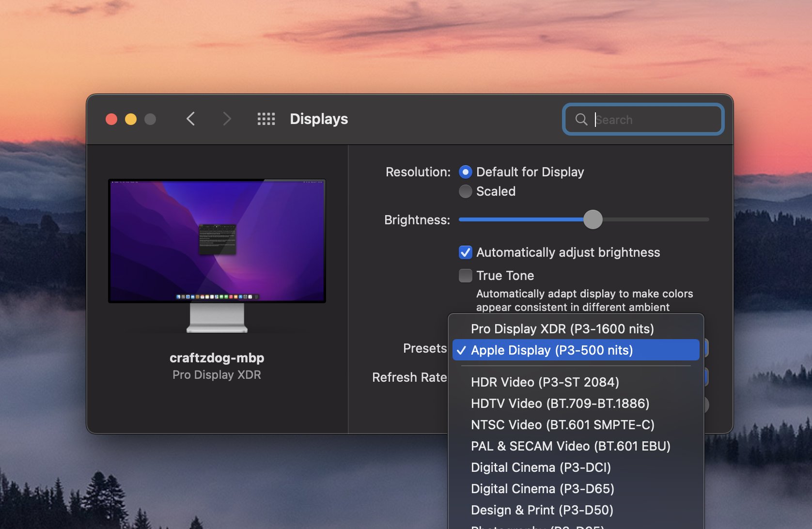
Task: Click the magnifying glass in the search bar
Action: (581, 119)
